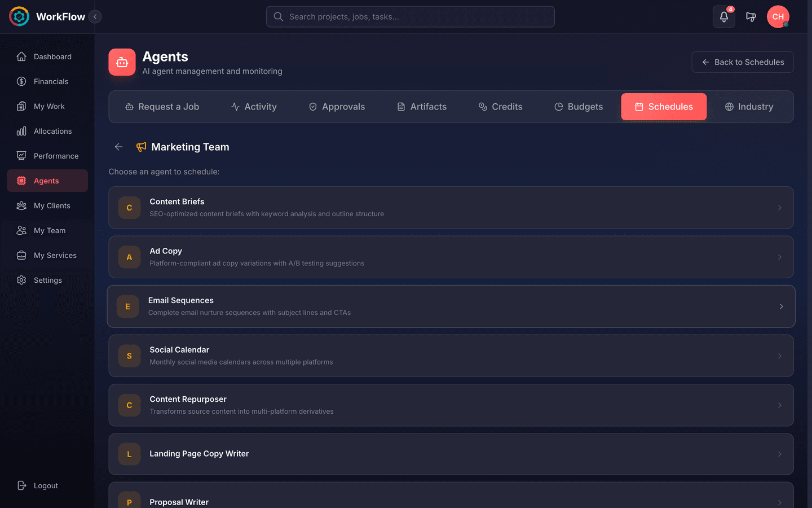Switch to the Budgets tab
The image size is (812, 508).
coord(579,107)
